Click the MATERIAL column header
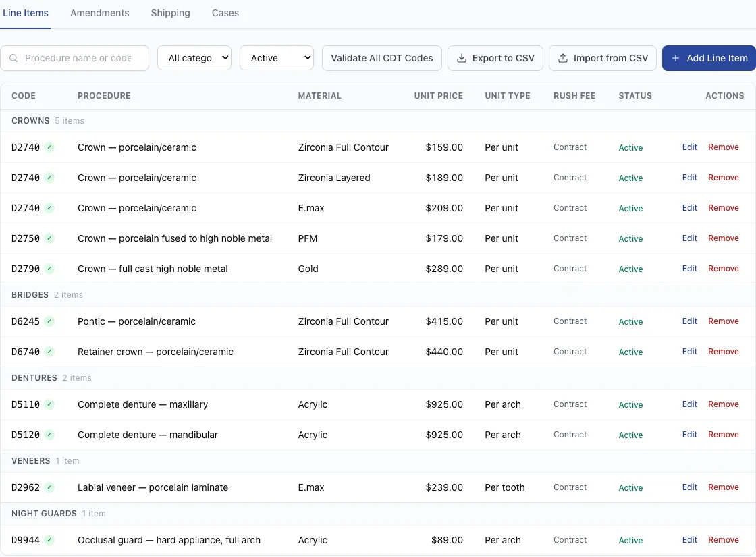Screen dimensions: 756x557 (x=320, y=95)
